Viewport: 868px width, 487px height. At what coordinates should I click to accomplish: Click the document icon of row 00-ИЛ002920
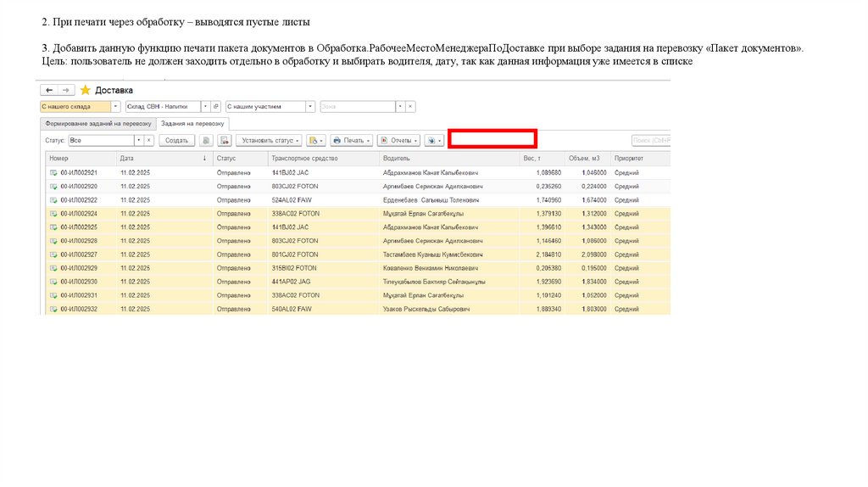pyautogui.click(x=53, y=187)
